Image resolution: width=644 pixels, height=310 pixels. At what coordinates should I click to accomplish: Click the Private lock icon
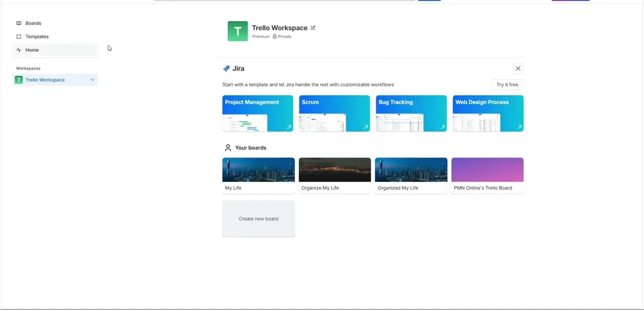(x=275, y=36)
